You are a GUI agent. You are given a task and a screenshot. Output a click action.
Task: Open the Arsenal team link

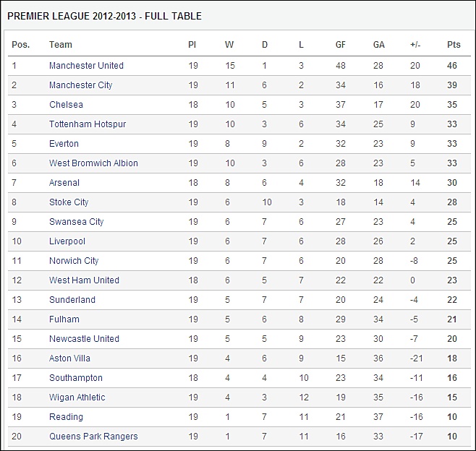[x=64, y=183]
